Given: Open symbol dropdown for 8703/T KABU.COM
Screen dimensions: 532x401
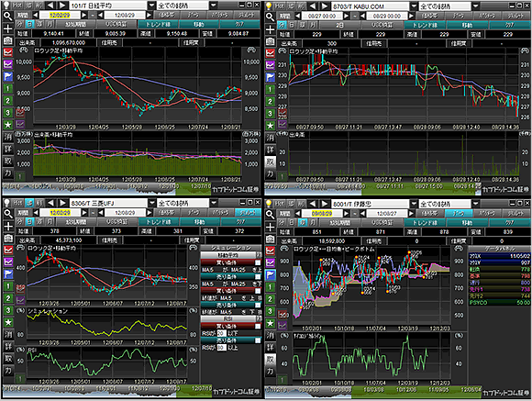Looking at the screenshot, I should (x=414, y=6).
